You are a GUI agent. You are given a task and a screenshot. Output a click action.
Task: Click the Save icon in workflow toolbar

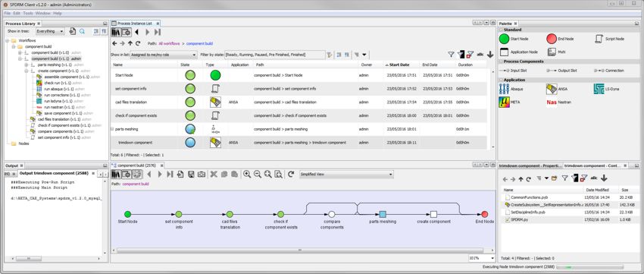191,175
